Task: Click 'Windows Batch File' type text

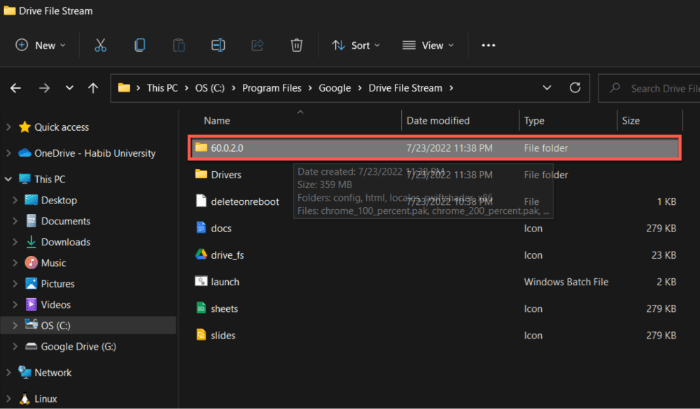Action: pyautogui.click(x=566, y=282)
